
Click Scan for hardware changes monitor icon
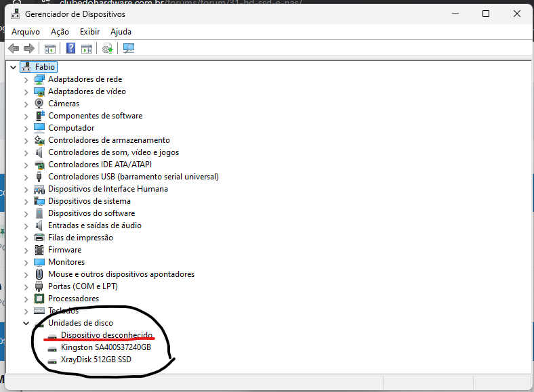(129, 48)
